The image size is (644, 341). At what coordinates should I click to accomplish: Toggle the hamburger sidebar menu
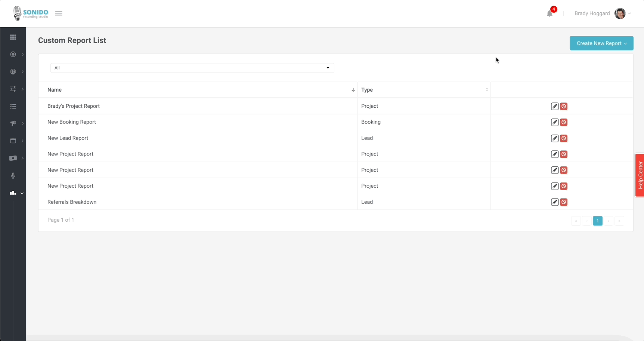[59, 13]
